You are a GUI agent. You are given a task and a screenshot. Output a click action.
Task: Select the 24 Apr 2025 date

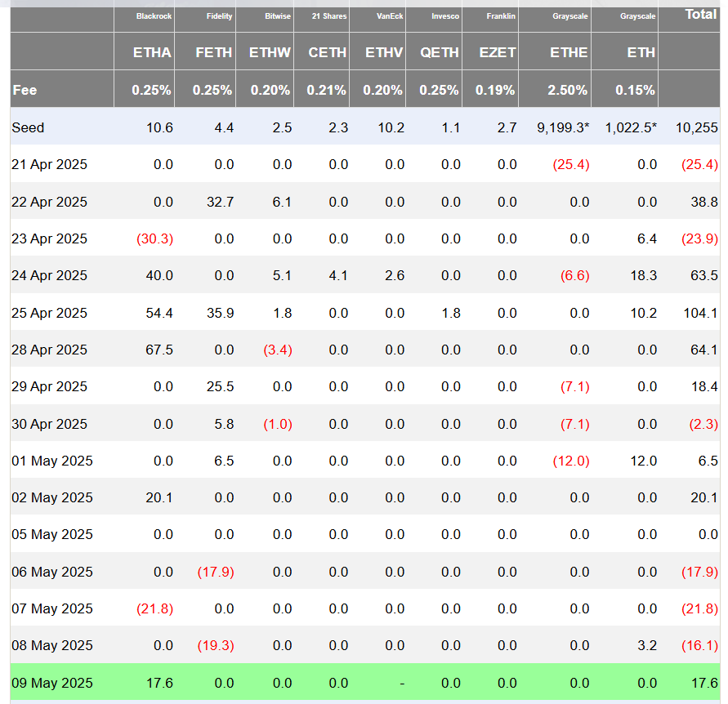coord(49,276)
